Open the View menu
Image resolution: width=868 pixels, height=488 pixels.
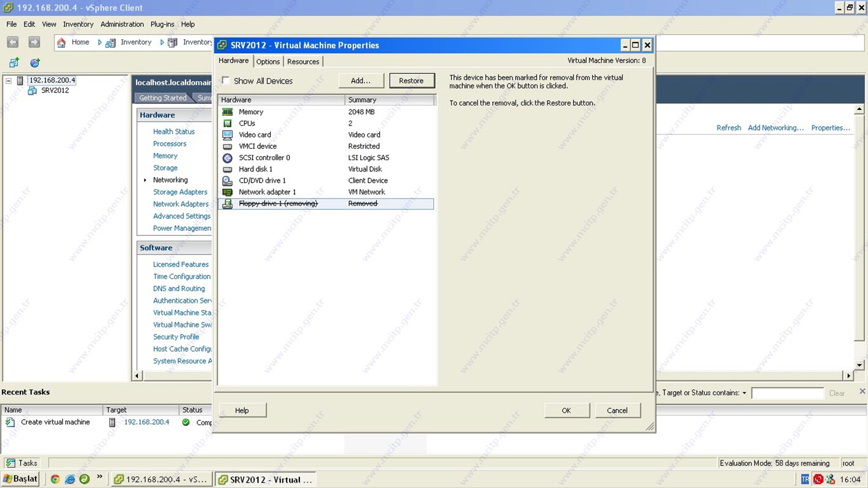pyautogui.click(x=49, y=24)
